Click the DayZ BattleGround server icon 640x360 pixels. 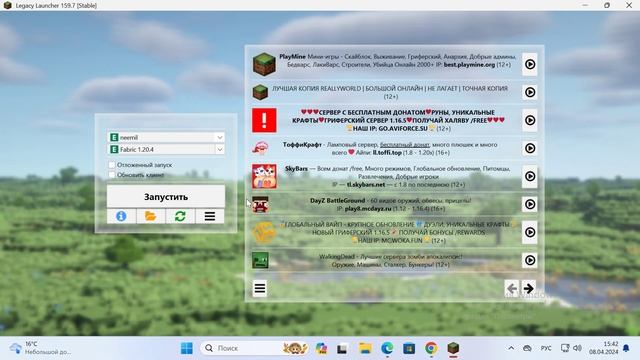coord(260,204)
